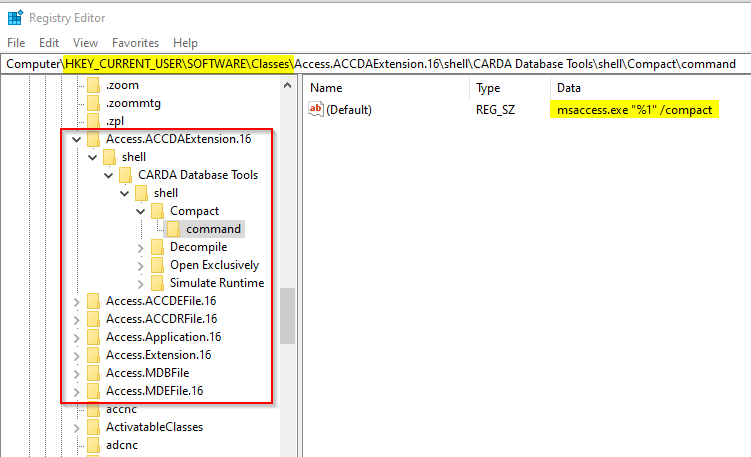751x457 pixels.
Task: Click the Decompile key folder icon
Action: [x=158, y=247]
